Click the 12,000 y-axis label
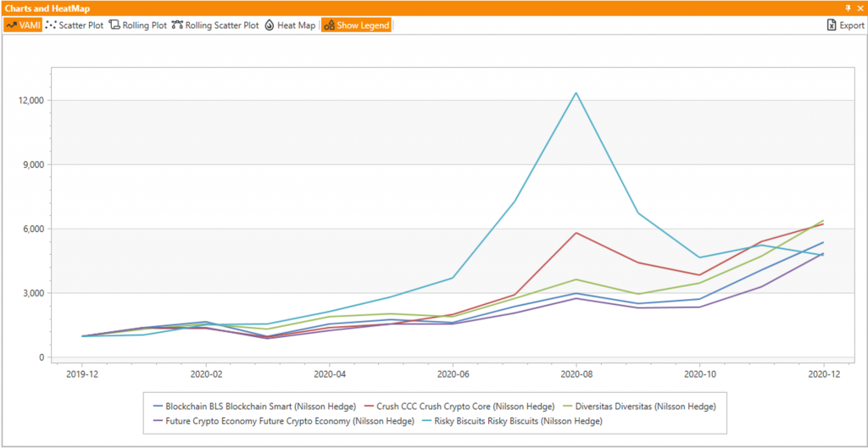868x448 pixels. tap(29, 101)
